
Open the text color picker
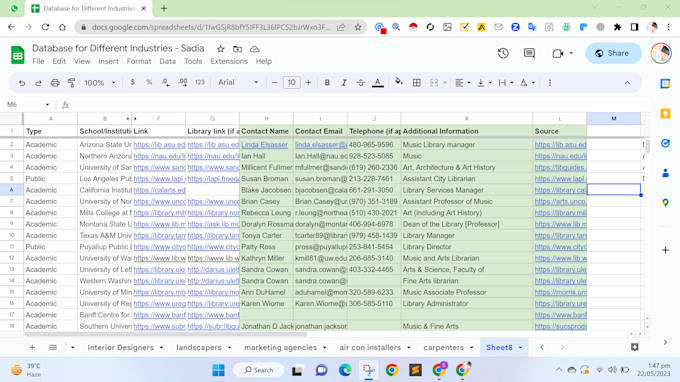pyautogui.click(x=378, y=82)
